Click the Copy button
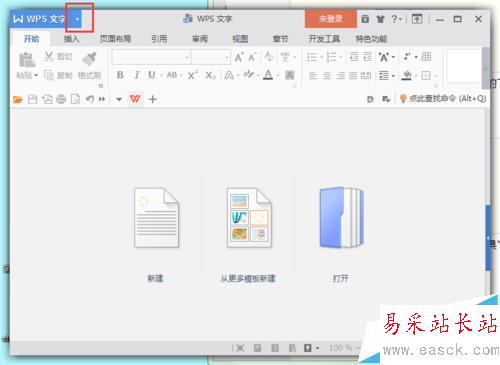This screenshot has height=365, width=500. point(58,75)
